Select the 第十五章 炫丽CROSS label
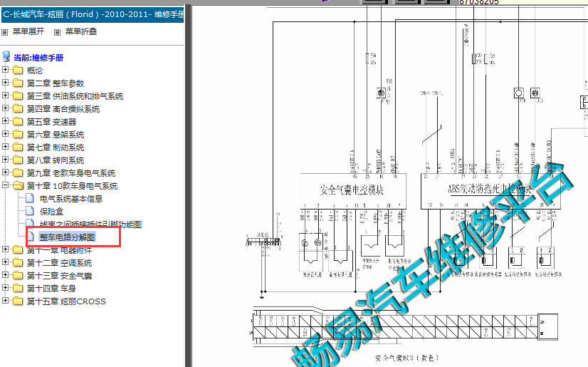The height and width of the screenshot is (367, 588). point(66,301)
